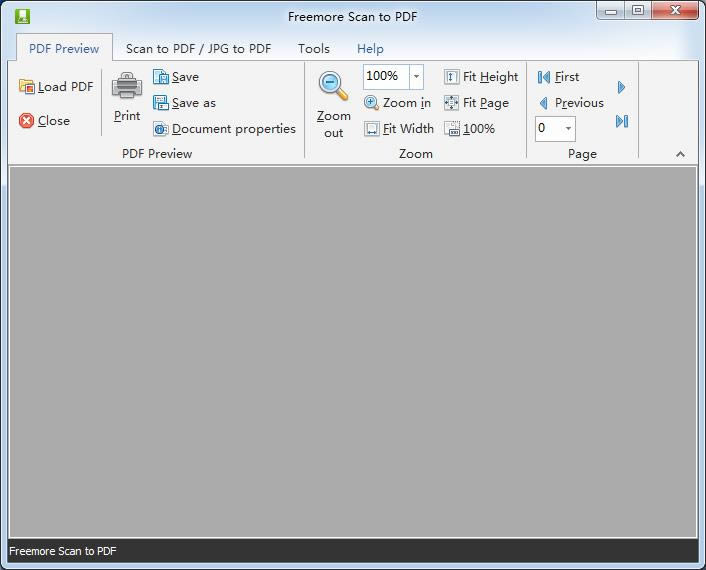
Task: Click status bar text Freemore Scan to PDF
Action: tap(63, 551)
